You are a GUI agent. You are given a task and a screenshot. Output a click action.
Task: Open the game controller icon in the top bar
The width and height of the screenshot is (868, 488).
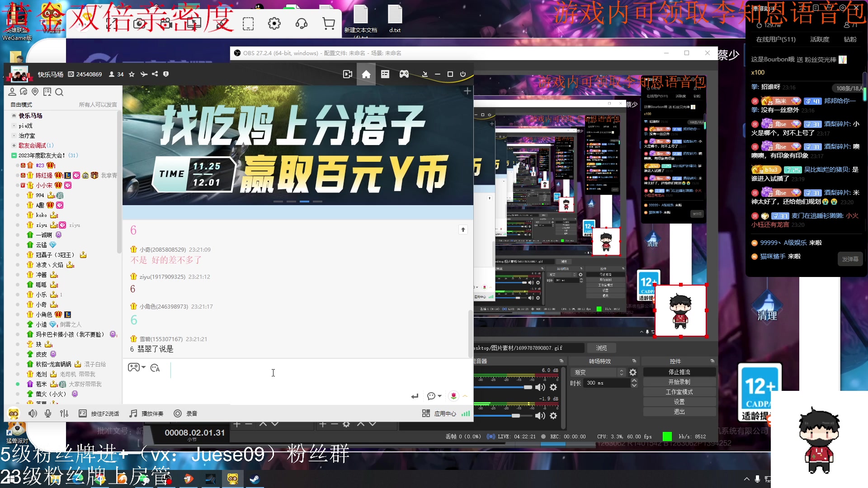click(404, 74)
